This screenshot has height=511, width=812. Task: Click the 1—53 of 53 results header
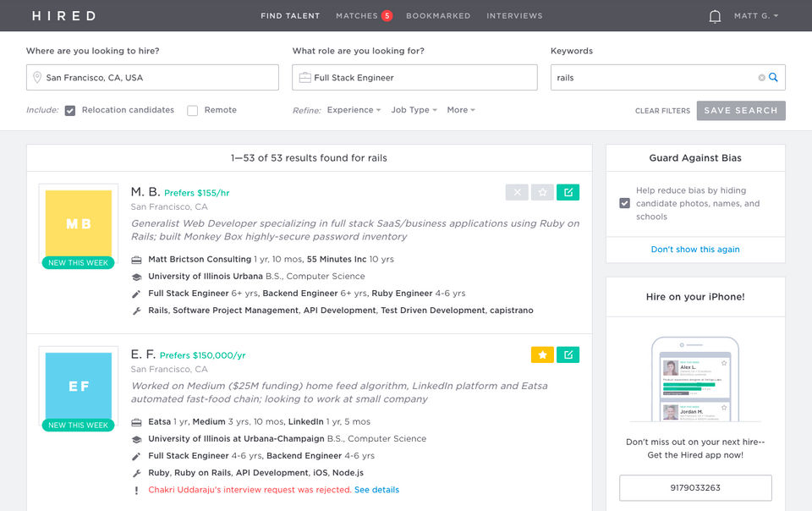tap(310, 158)
